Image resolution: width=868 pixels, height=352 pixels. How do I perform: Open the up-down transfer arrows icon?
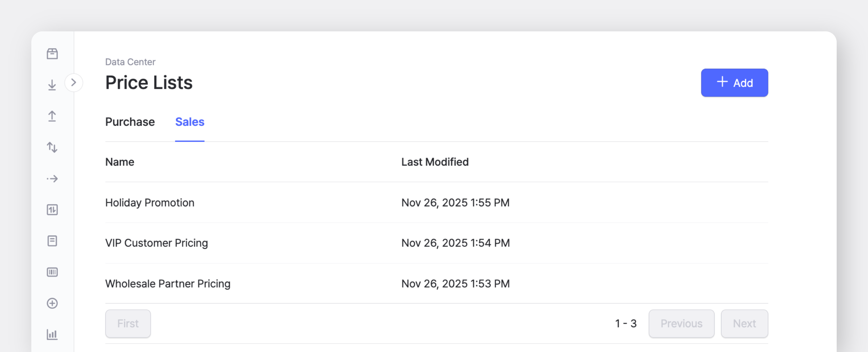(x=52, y=147)
